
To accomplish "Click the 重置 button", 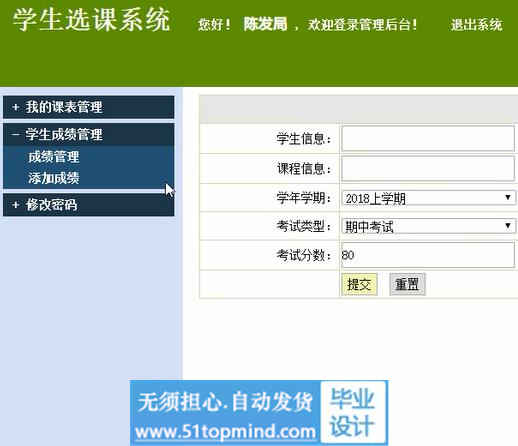I will click(407, 284).
